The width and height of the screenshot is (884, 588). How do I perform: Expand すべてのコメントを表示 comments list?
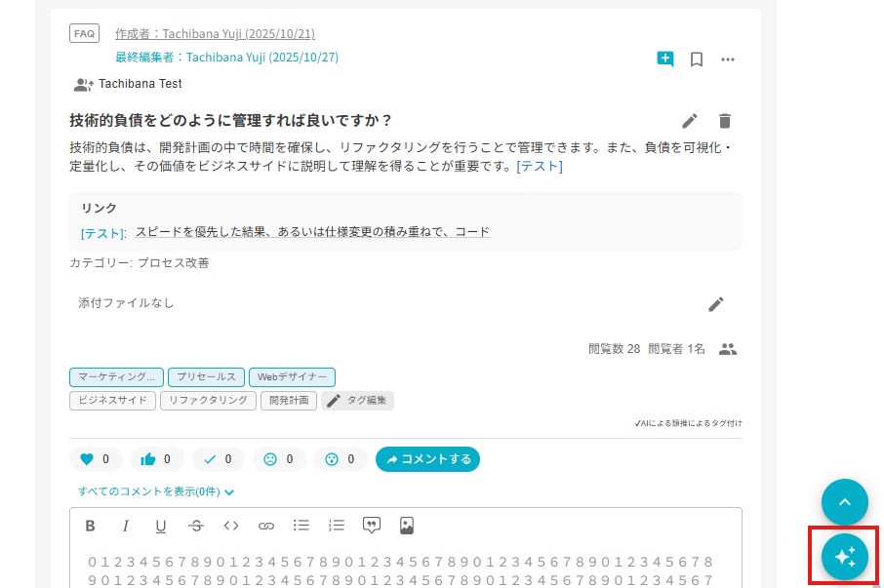tap(156, 492)
